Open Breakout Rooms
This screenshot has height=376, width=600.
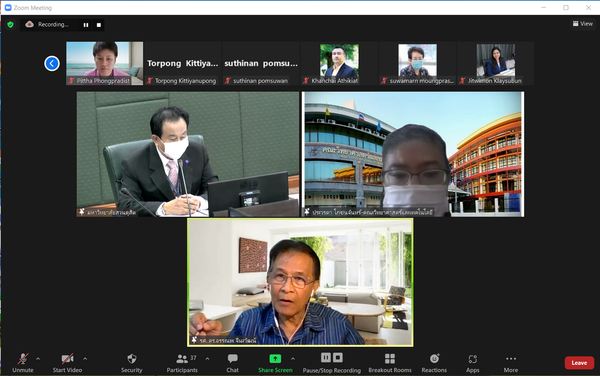click(390, 363)
